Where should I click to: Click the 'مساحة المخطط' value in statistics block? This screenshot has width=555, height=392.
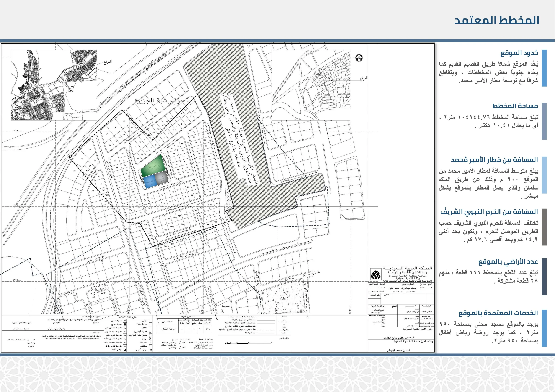click(x=185, y=340)
